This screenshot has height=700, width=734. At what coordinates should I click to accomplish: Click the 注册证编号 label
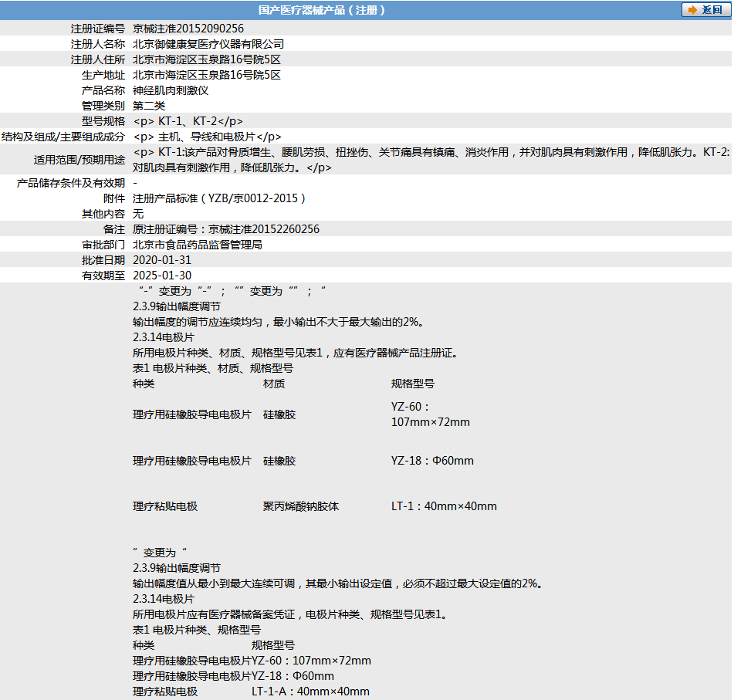click(98, 29)
